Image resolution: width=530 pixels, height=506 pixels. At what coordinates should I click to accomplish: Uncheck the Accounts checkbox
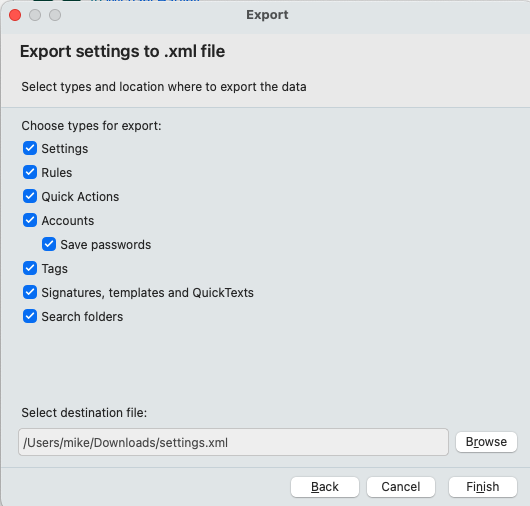(x=30, y=220)
